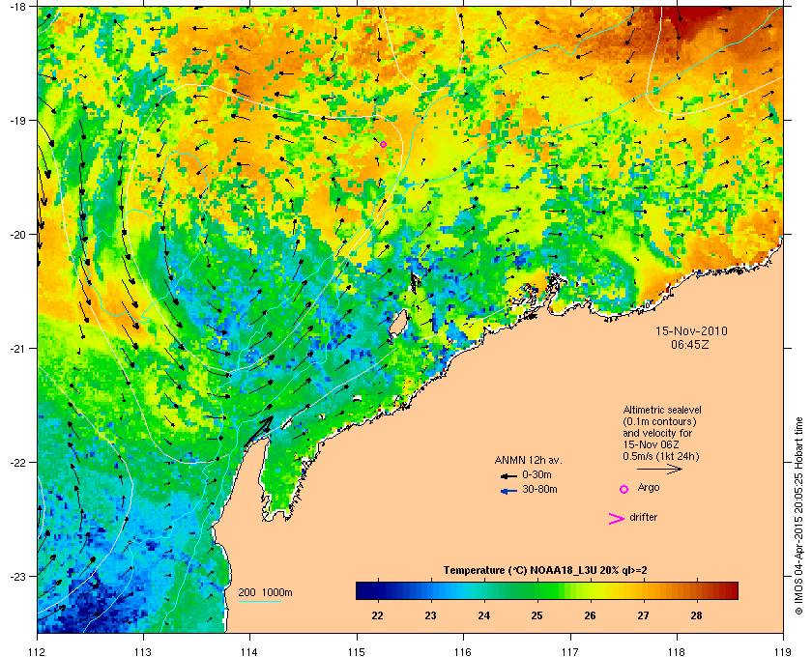Screen dimensions: 812x657
Task: Click the '30-80m' depth label
Action: point(539,489)
